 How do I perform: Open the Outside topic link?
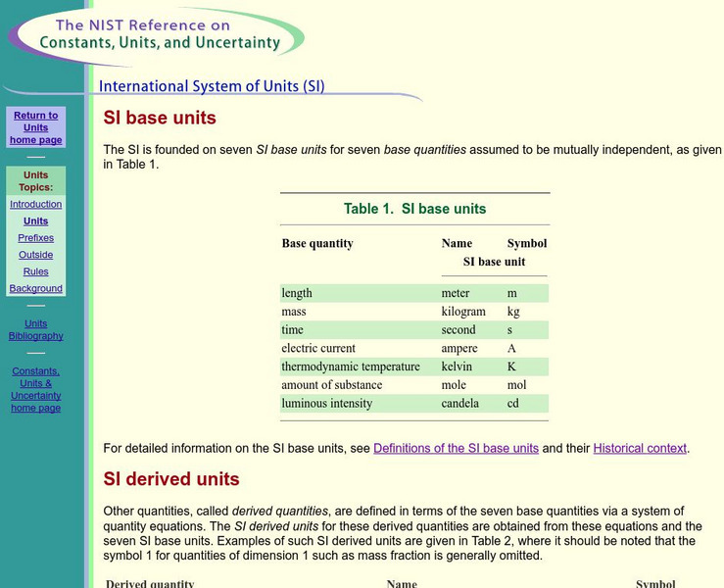click(36, 255)
